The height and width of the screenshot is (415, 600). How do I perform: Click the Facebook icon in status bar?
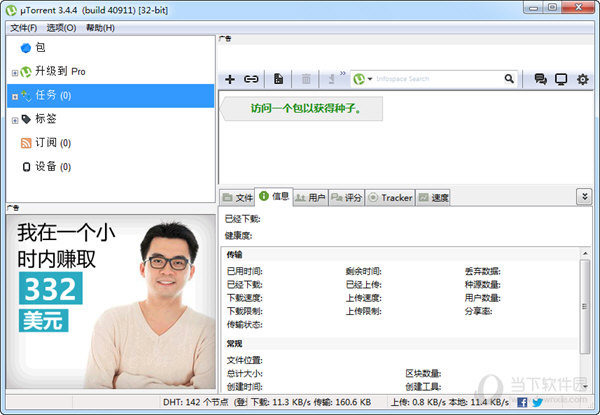[x=522, y=402]
